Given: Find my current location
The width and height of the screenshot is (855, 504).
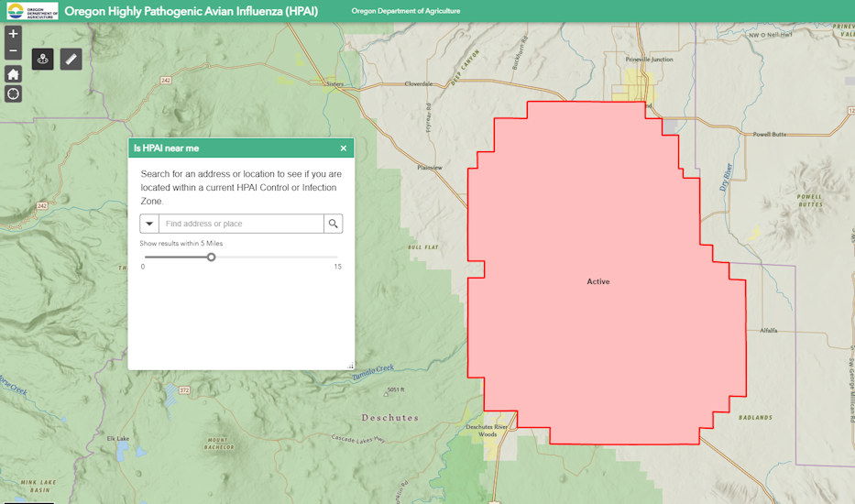Looking at the screenshot, I should [13, 93].
